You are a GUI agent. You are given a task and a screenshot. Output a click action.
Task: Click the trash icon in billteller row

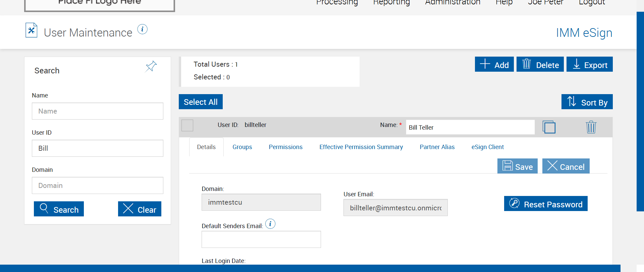coord(591,127)
